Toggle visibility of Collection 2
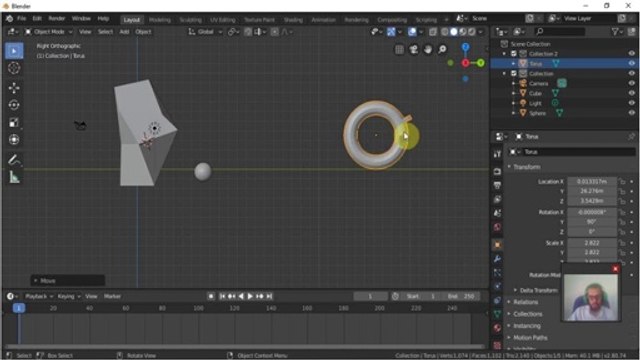The width and height of the screenshot is (640, 360). click(631, 53)
